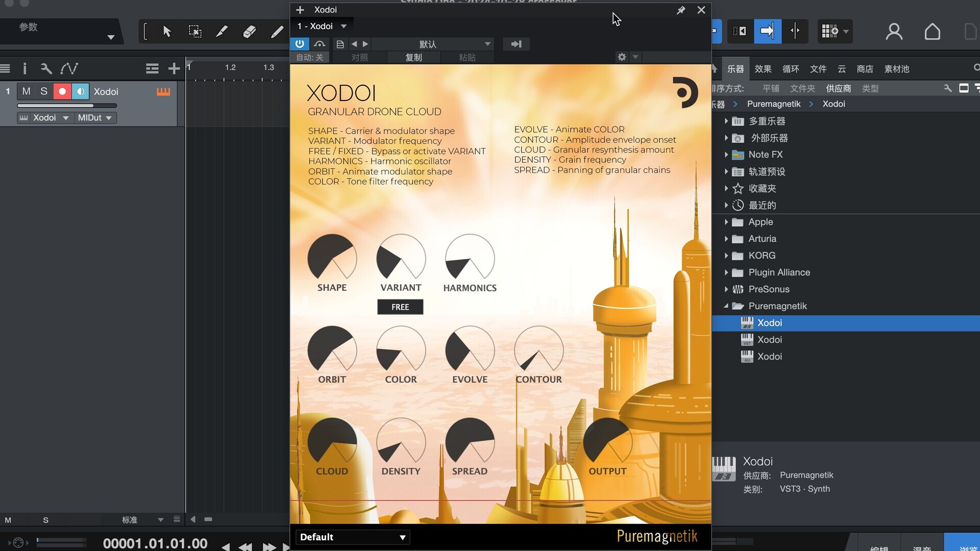Switch to 素材池 browser tab
The height and width of the screenshot is (551, 980).
(897, 69)
